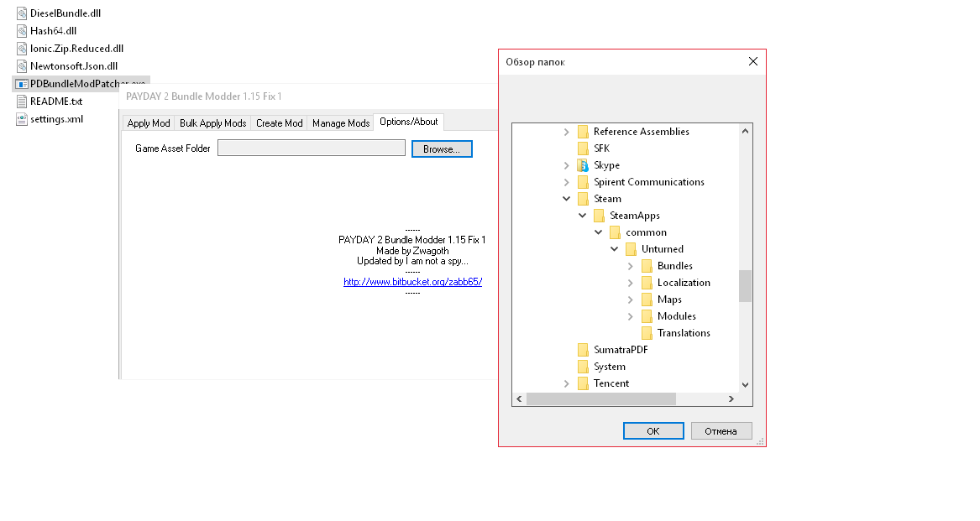980x521 pixels.
Task: Go to the Create Mod tab
Action: click(x=280, y=123)
